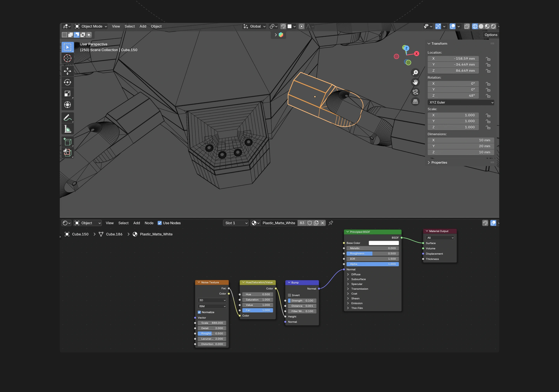Open the XYZ Euler rotation mode dropdown
Image resolution: width=559 pixels, height=392 pixels.
pyautogui.click(x=461, y=102)
